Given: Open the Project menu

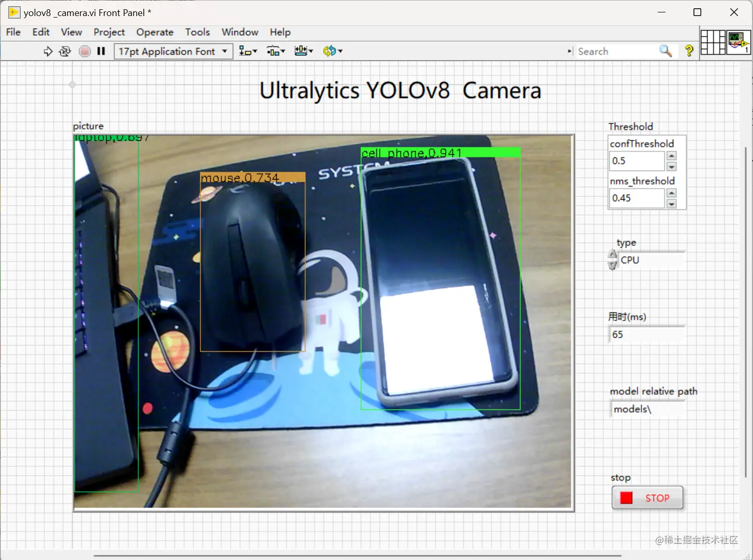Looking at the screenshot, I should [109, 32].
